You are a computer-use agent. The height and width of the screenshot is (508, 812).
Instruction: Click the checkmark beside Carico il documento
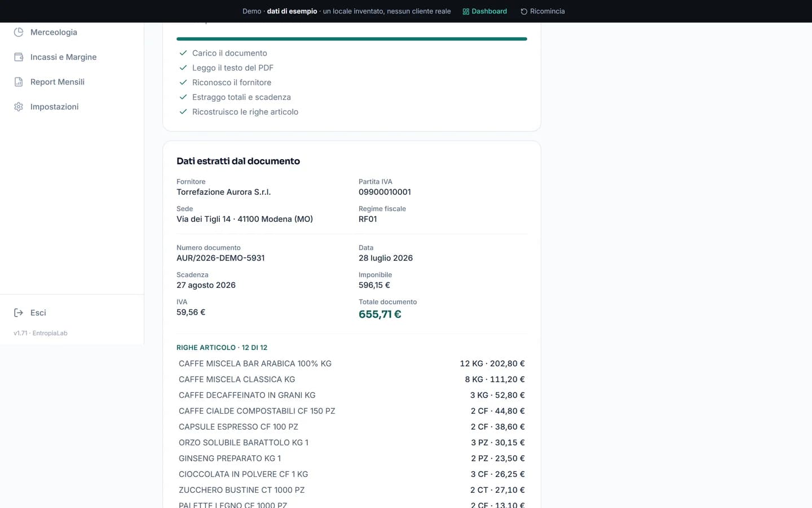pyautogui.click(x=183, y=53)
